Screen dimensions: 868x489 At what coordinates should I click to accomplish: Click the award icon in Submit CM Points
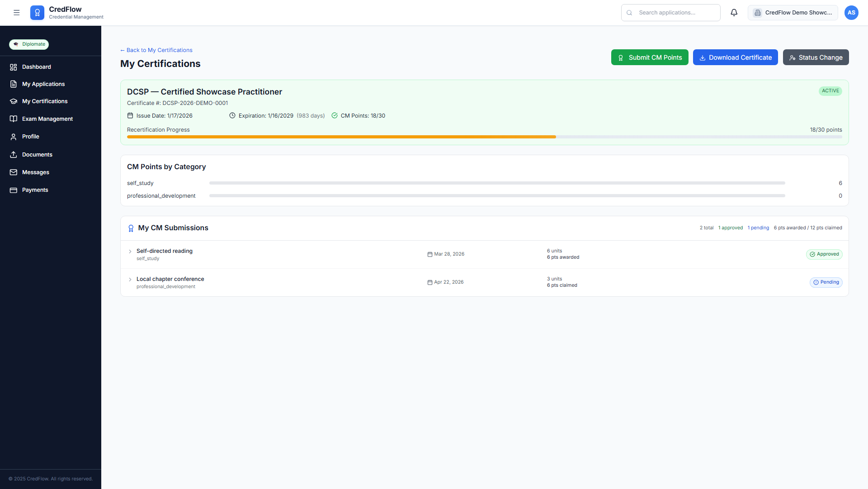tap(621, 58)
